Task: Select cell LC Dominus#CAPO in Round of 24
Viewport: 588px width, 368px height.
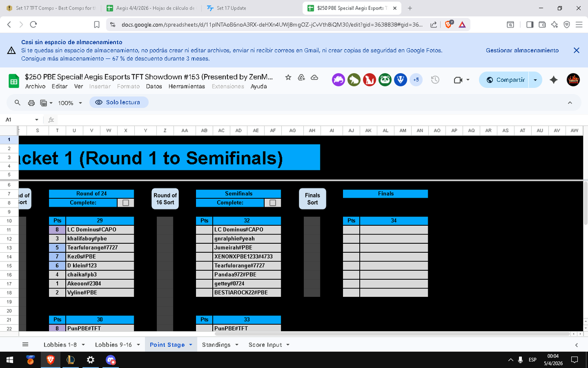Action: click(x=99, y=230)
